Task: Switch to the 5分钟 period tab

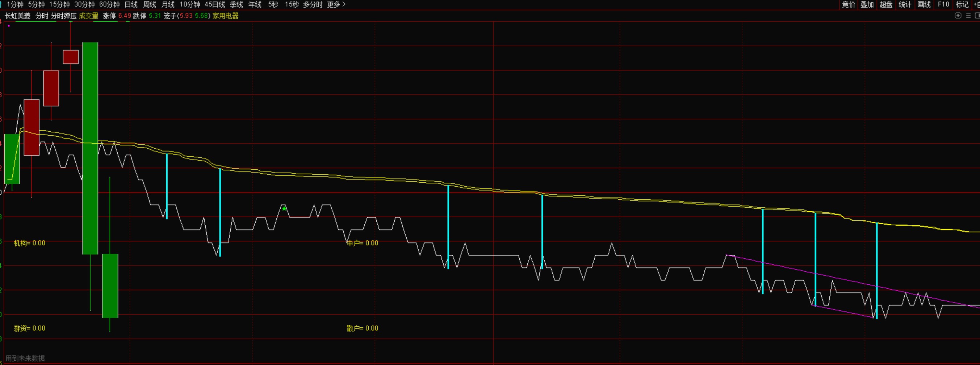Action: (36, 5)
